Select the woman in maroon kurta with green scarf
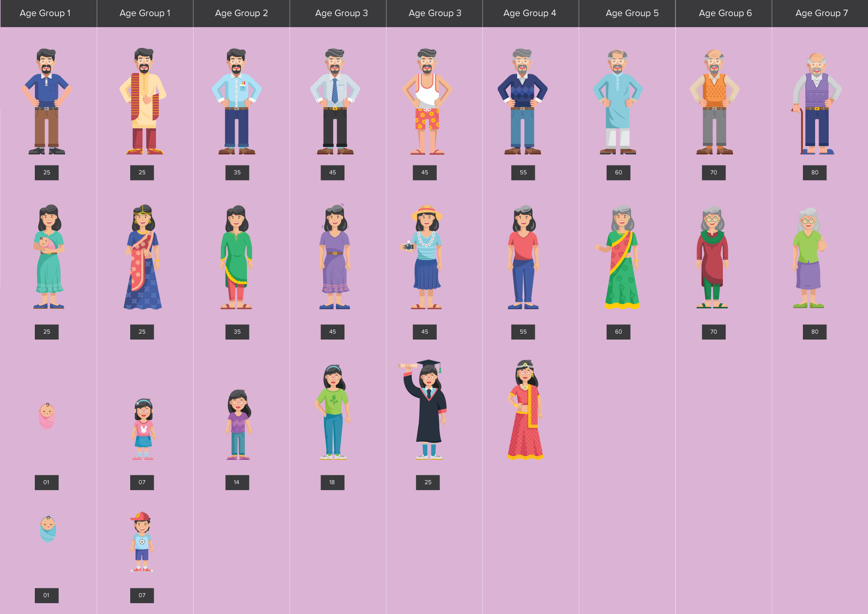Viewport: 868px width, 614px height. [x=712, y=257]
